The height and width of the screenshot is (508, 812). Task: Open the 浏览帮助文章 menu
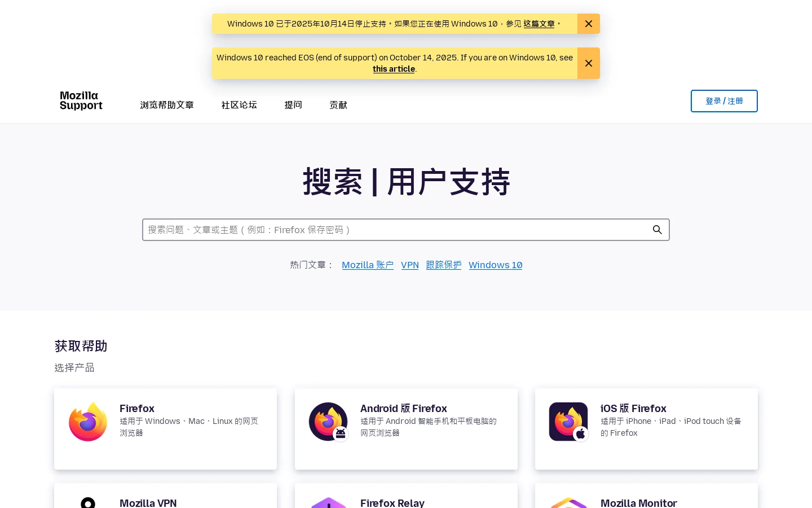point(167,105)
